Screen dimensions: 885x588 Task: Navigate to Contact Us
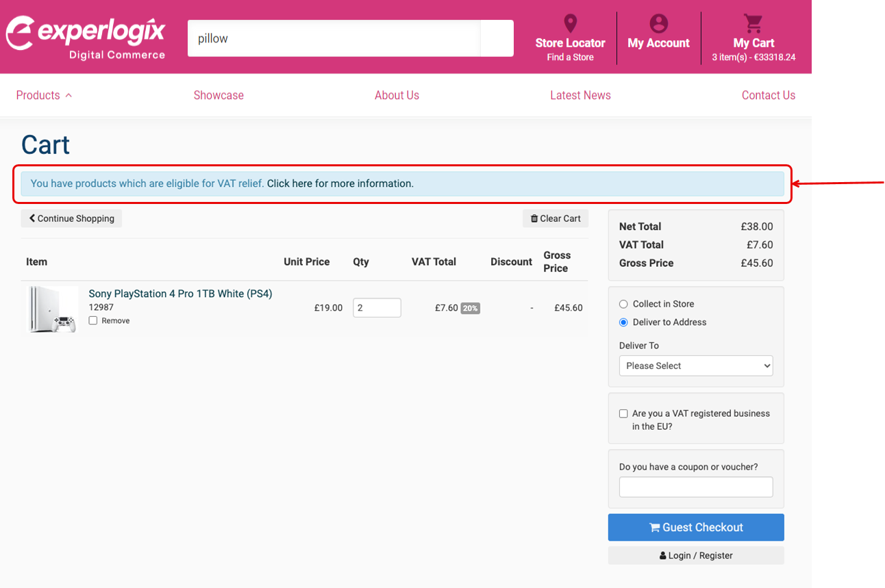(768, 95)
